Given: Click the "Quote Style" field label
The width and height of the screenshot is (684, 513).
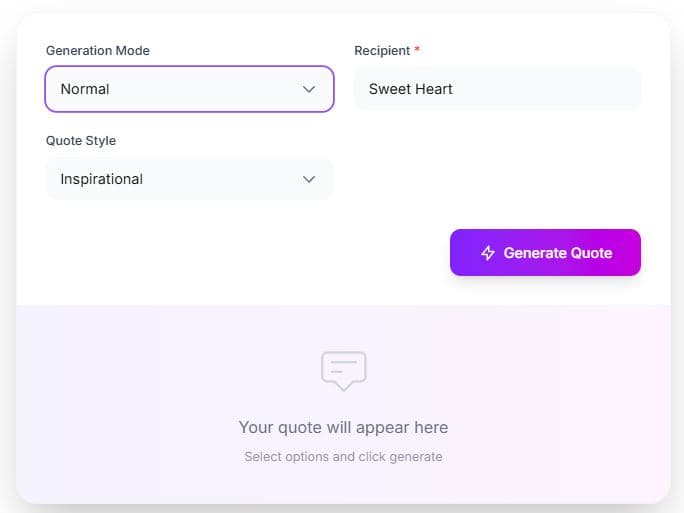Looking at the screenshot, I should (81, 141).
